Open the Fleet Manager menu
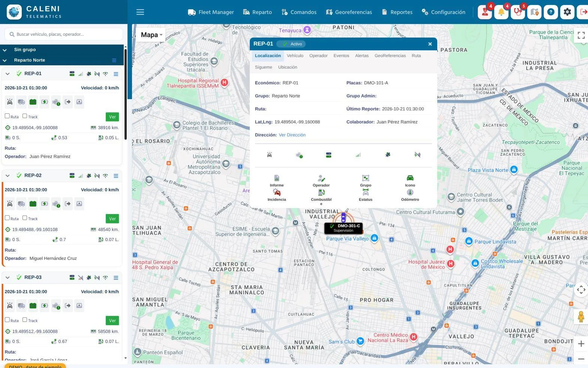The width and height of the screenshot is (588, 368). click(x=211, y=12)
